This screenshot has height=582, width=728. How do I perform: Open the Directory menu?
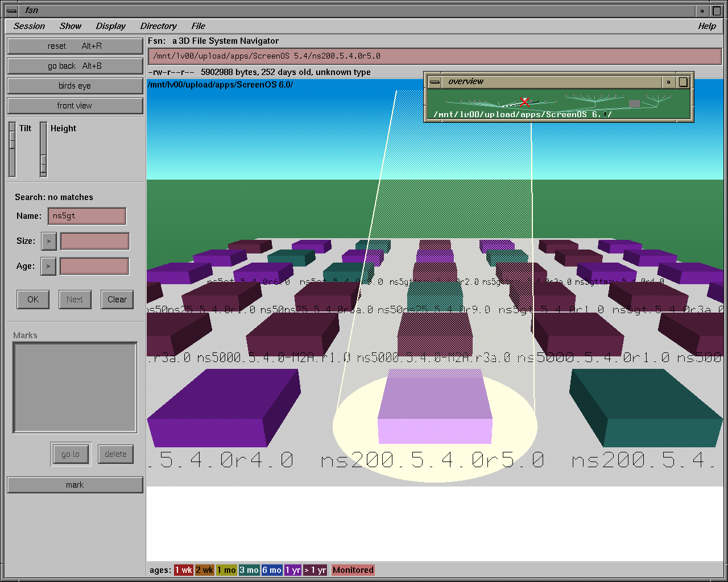pyautogui.click(x=158, y=26)
